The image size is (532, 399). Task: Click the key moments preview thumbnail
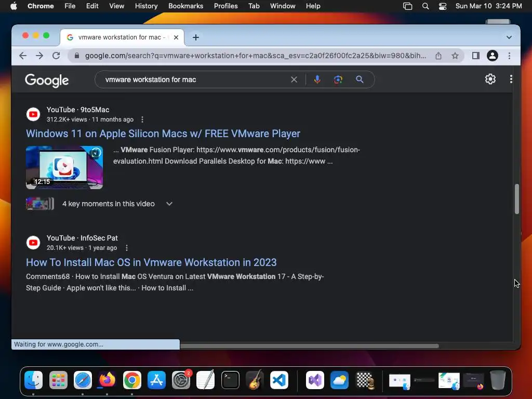point(40,204)
